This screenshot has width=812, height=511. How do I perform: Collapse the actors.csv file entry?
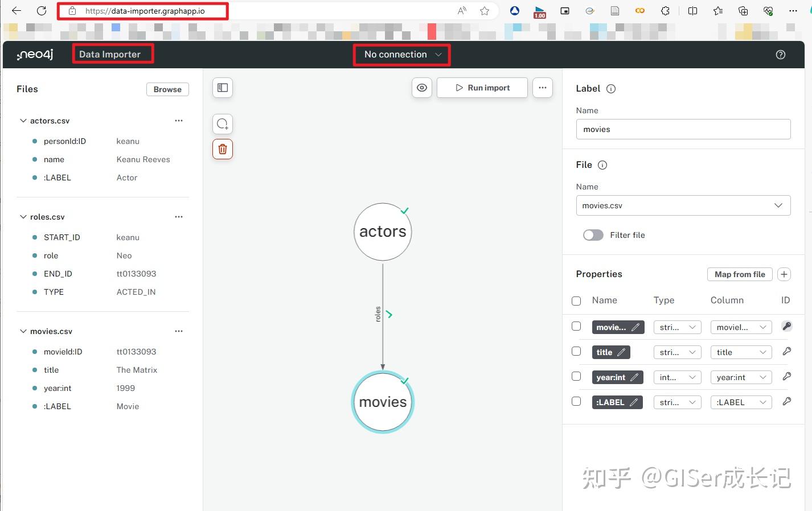click(23, 121)
